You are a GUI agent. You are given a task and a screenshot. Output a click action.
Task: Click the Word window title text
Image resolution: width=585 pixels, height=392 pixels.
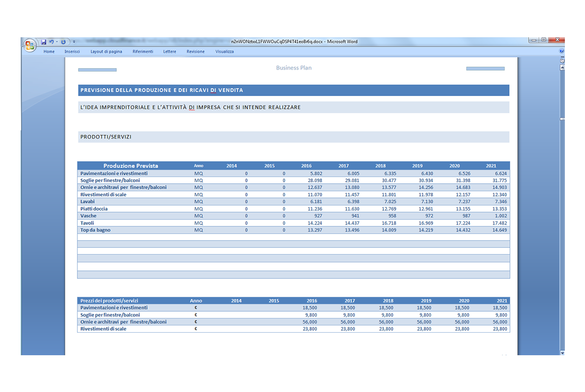tap(294, 42)
